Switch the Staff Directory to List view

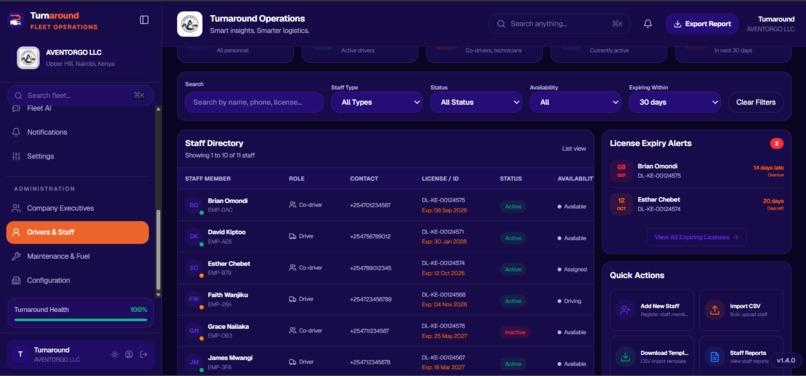point(574,149)
